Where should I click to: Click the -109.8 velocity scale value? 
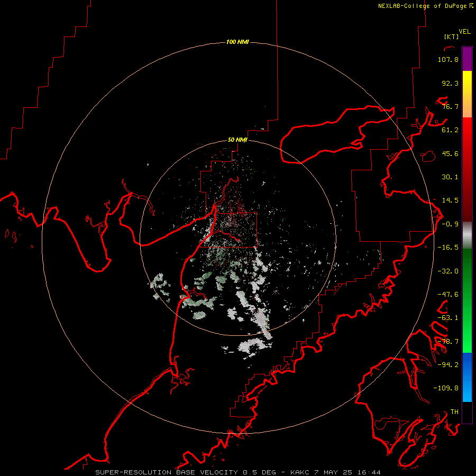tap(446, 388)
